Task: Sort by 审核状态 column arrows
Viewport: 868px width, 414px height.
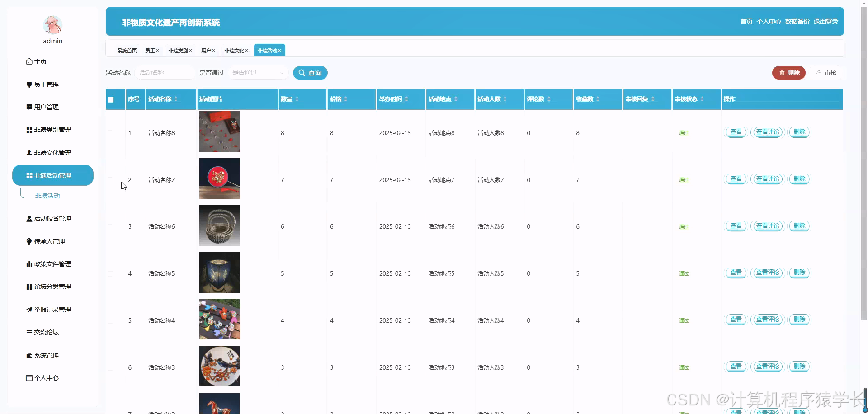Action: coord(702,99)
